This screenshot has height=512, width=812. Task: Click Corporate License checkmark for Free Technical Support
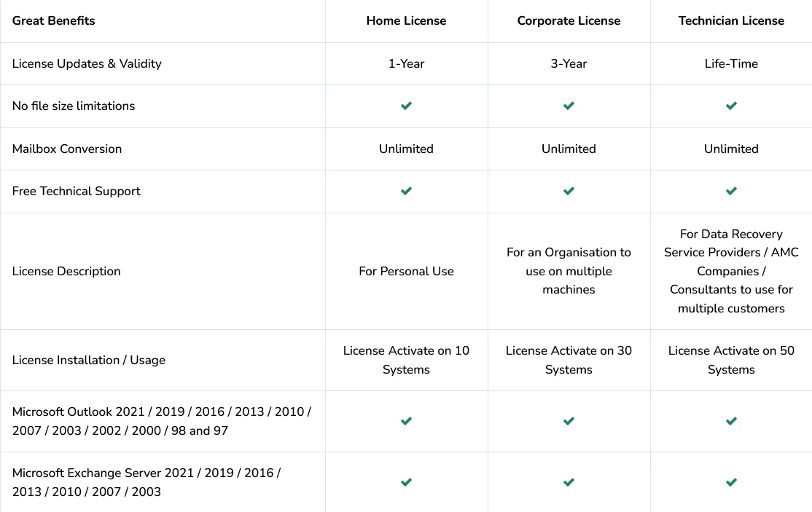coord(569,192)
